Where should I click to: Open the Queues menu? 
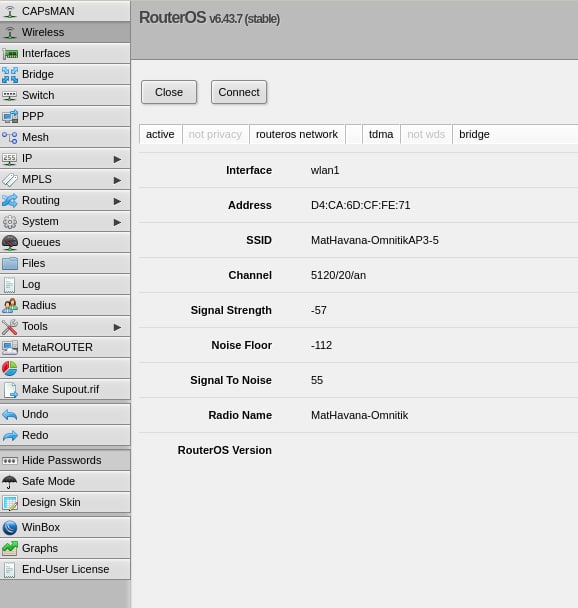[x=65, y=242]
